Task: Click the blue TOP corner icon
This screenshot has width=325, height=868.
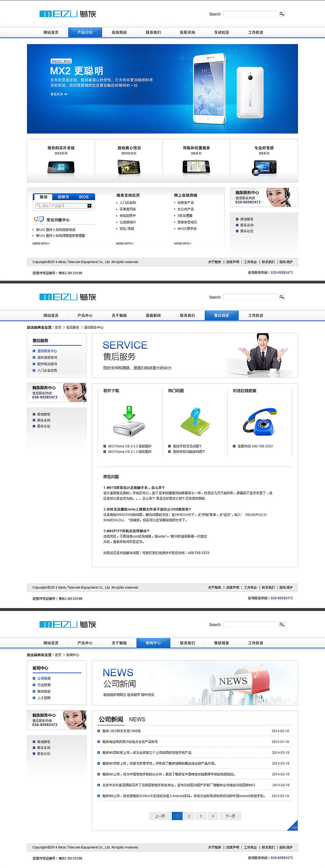Action: click(293, 826)
